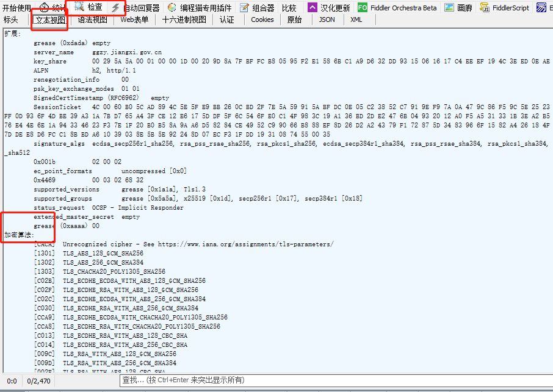553x392 pixels.
Task: Click the 0/2,470 selection count indicator
Action: tap(39, 381)
